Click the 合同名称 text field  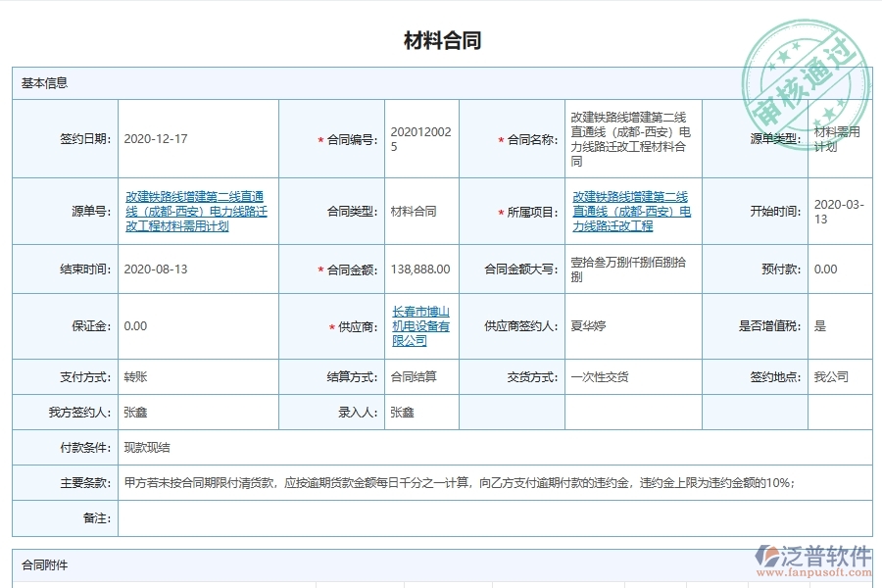(631, 137)
